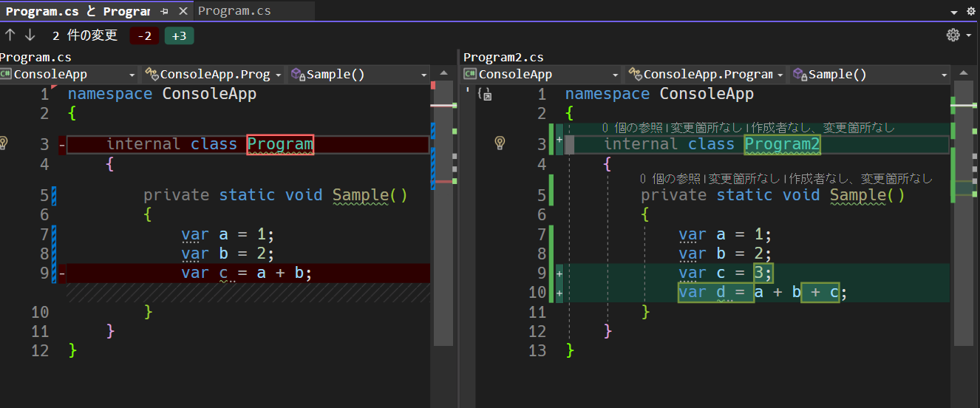Screen dimensions: 980x408
Task: Open Sample() member dropdown in Program.cs pane
Action: coord(424,75)
